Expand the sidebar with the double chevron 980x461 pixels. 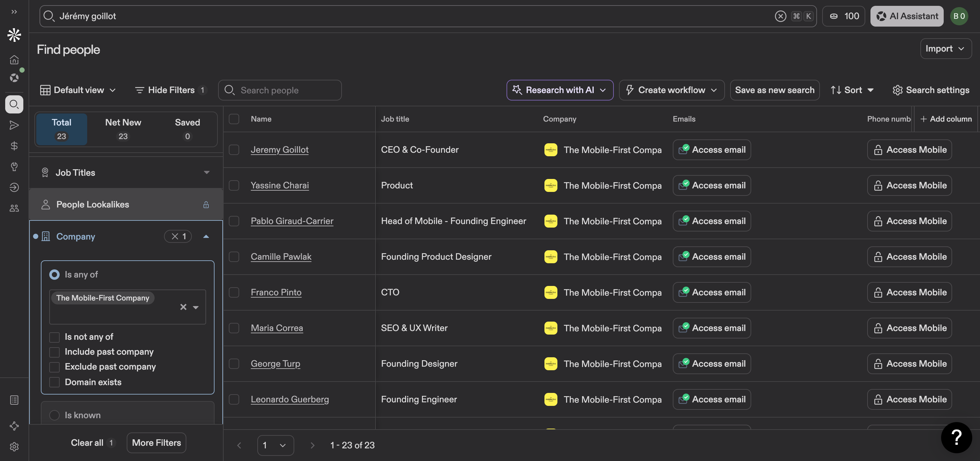click(x=14, y=12)
